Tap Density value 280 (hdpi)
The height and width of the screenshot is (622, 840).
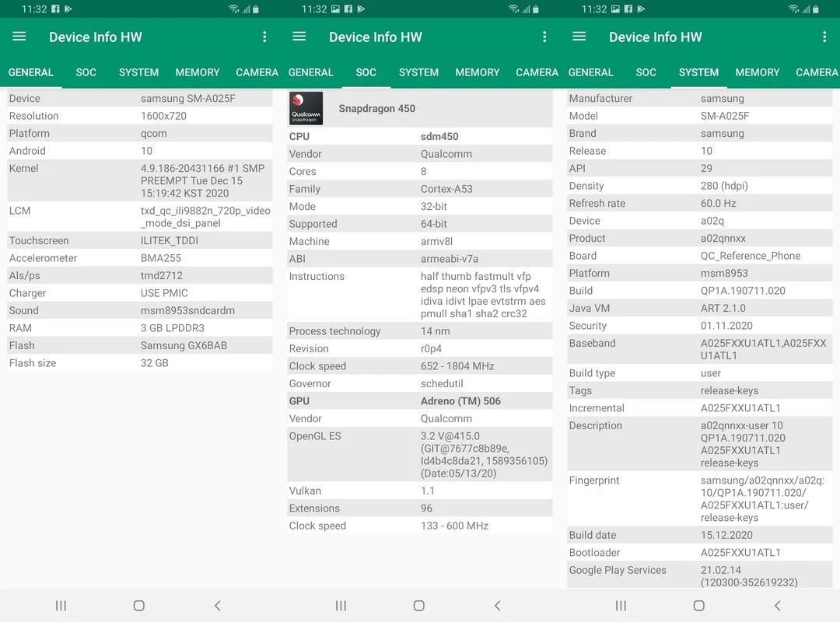coord(724,186)
